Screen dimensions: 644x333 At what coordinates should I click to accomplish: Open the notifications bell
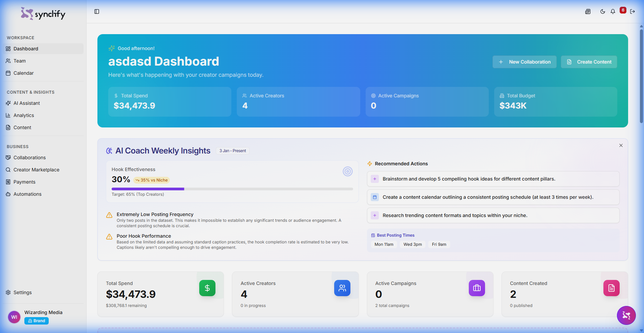(613, 11)
